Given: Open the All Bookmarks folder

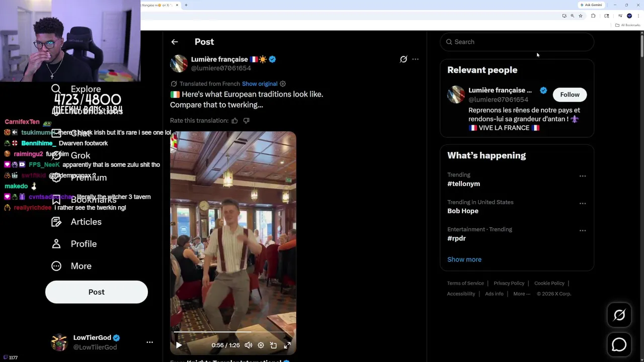Looking at the screenshot, I should 628,25.
